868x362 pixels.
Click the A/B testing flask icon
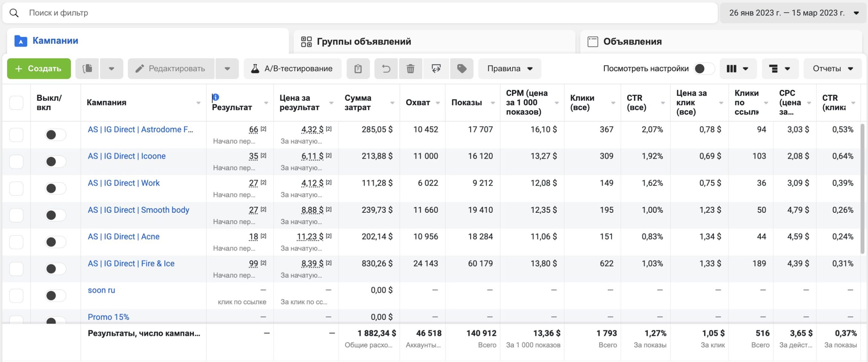pyautogui.click(x=255, y=69)
